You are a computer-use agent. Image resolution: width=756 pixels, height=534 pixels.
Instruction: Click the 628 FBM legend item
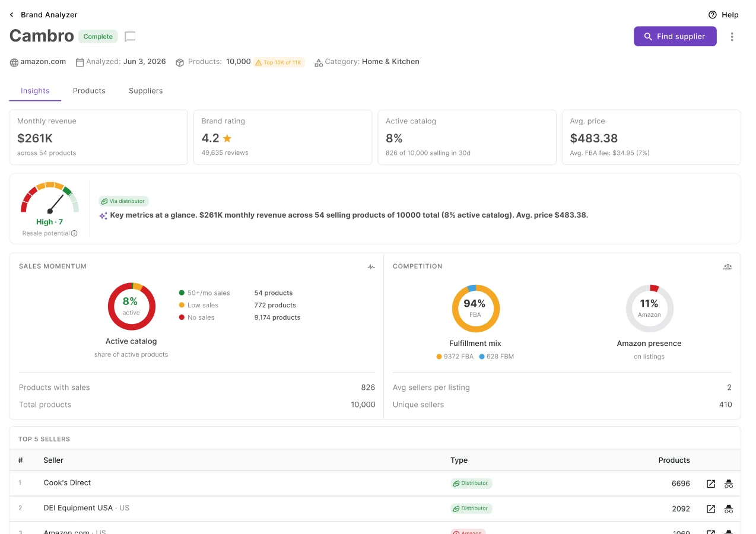496,357
